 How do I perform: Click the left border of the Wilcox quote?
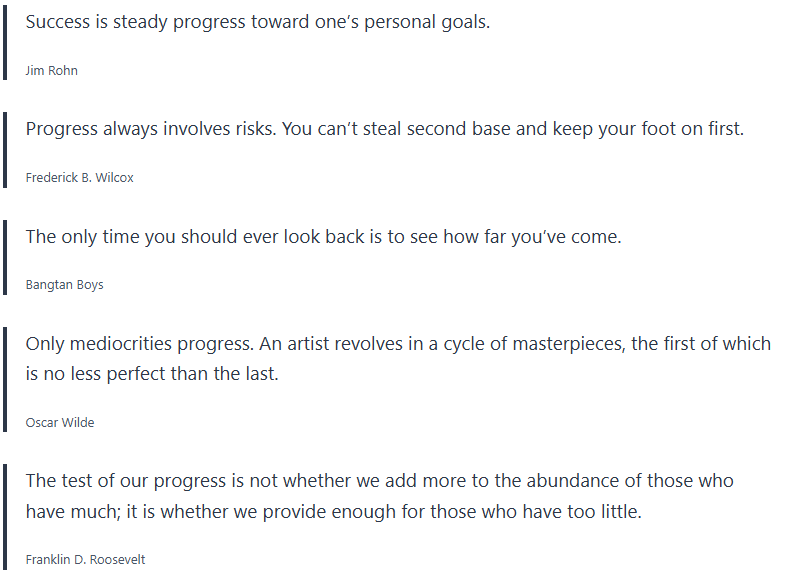point(5,151)
